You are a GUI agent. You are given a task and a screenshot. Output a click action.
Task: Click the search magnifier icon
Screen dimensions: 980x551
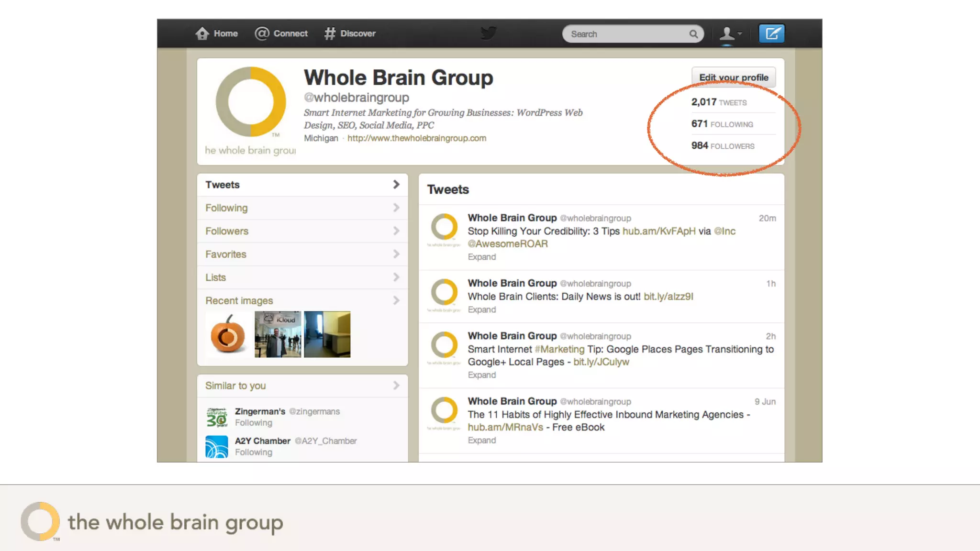click(x=693, y=34)
